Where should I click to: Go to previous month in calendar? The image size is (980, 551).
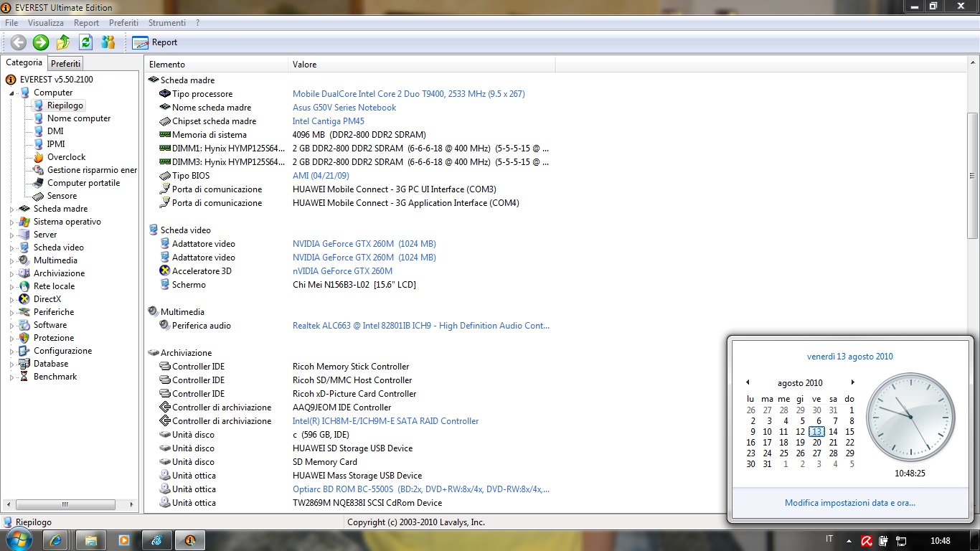[x=748, y=382]
